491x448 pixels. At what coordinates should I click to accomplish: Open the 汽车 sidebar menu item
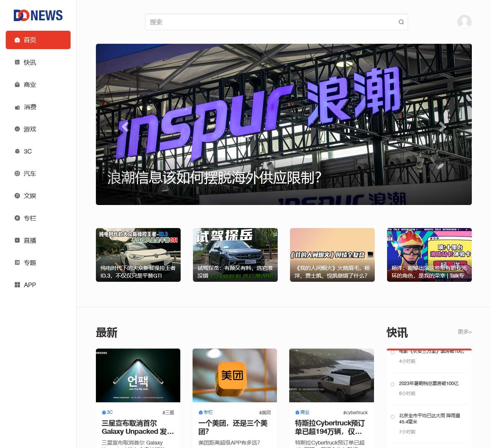point(38,174)
